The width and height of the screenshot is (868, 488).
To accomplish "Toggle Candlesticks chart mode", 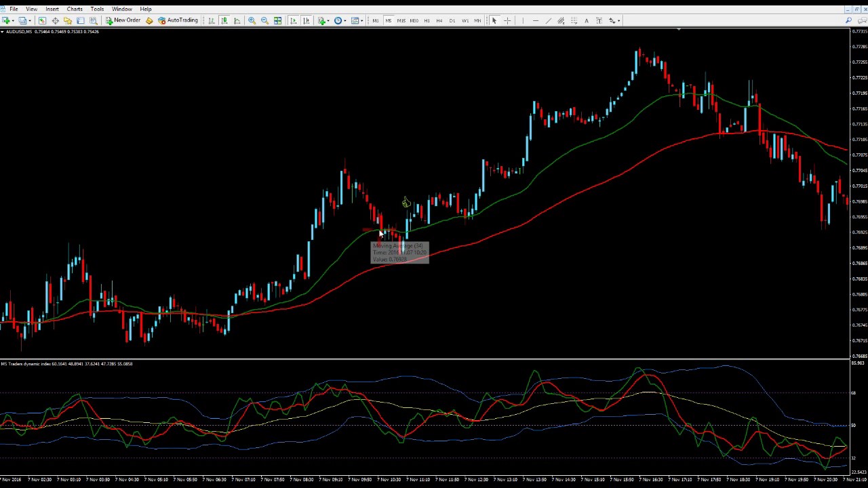I will coord(224,20).
